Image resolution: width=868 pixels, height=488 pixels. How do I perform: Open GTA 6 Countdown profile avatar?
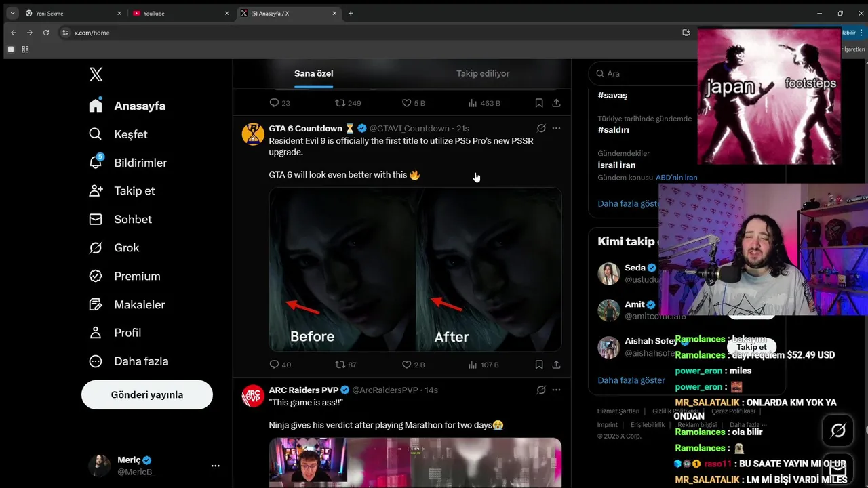tap(253, 134)
